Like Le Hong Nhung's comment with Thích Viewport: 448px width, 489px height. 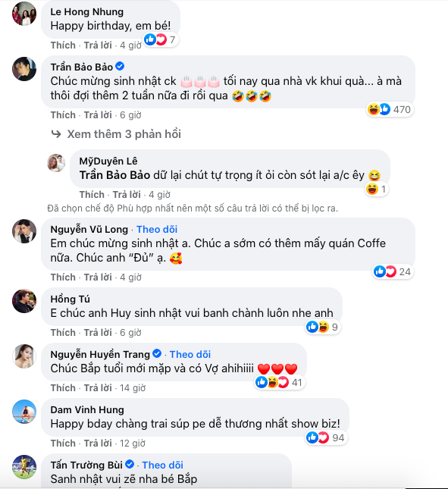(x=63, y=45)
